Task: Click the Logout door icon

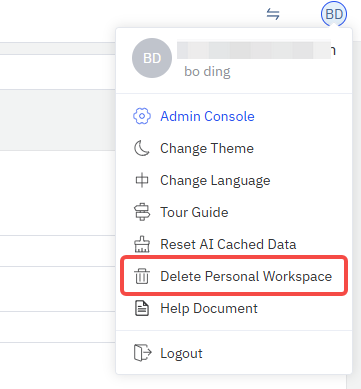Action: tap(142, 353)
